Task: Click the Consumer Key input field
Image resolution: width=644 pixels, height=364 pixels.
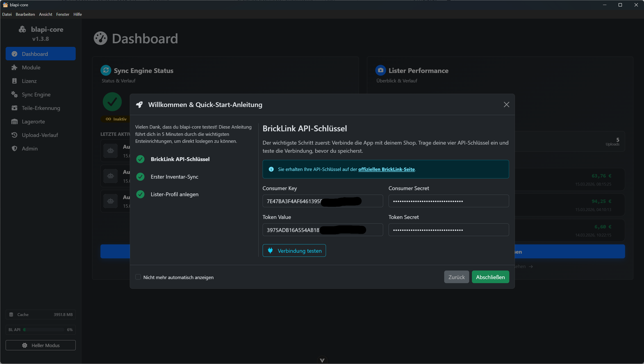Action: (x=323, y=201)
